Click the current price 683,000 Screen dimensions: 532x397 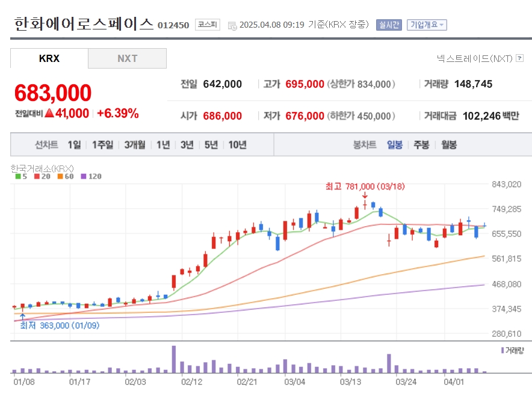pyautogui.click(x=53, y=93)
